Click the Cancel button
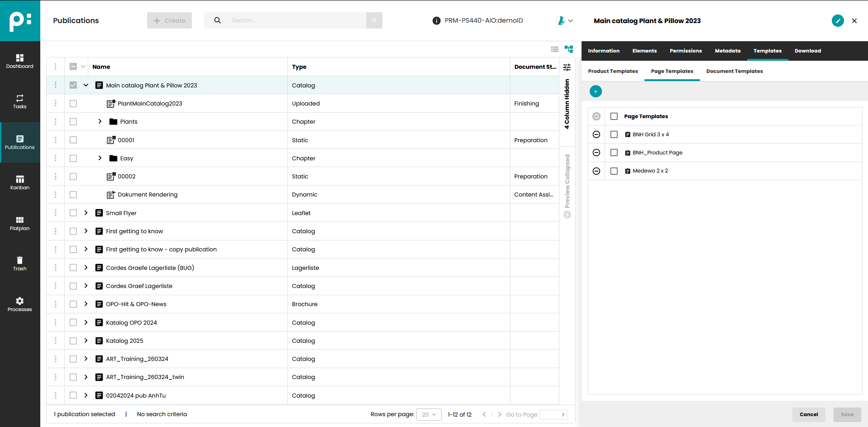The image size is (868, 427). click(808, 414)
